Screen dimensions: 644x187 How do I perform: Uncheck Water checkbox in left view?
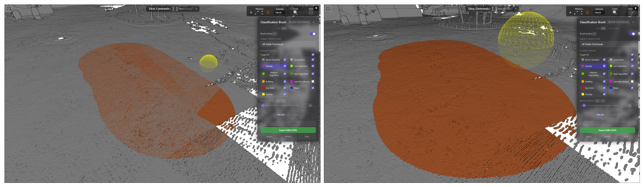coord(313,88)
